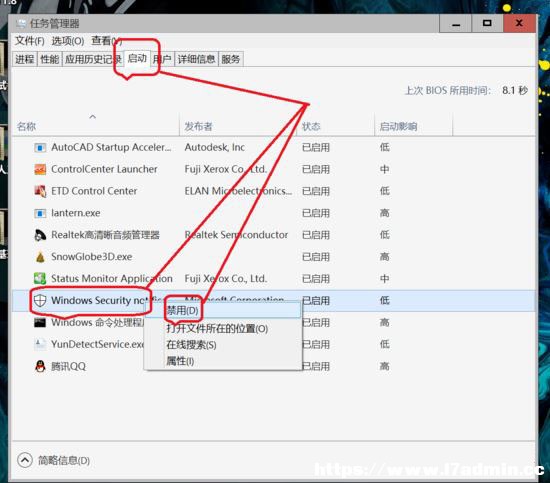Select the Tencent QQ penguin icon
Image resolution: width=550 pixels, height=483 pixels.
(x=40, y=367)
